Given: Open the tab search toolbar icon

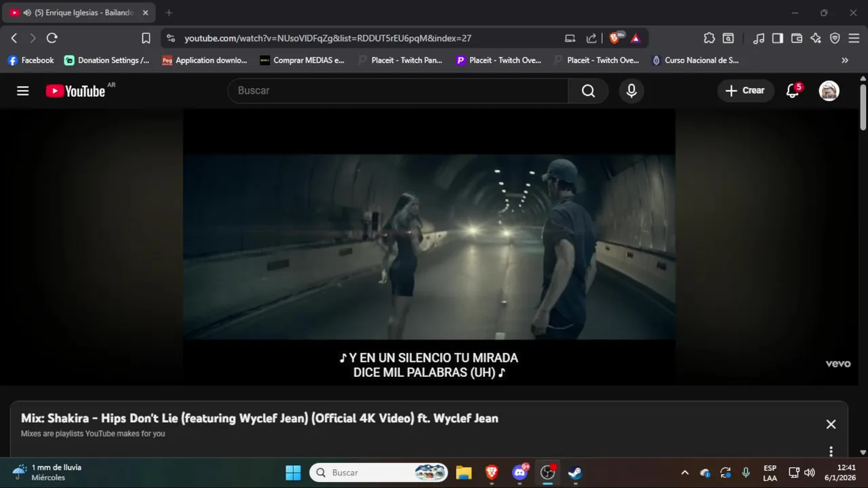Looking at the screenshot, I should (x=728, y=38).
